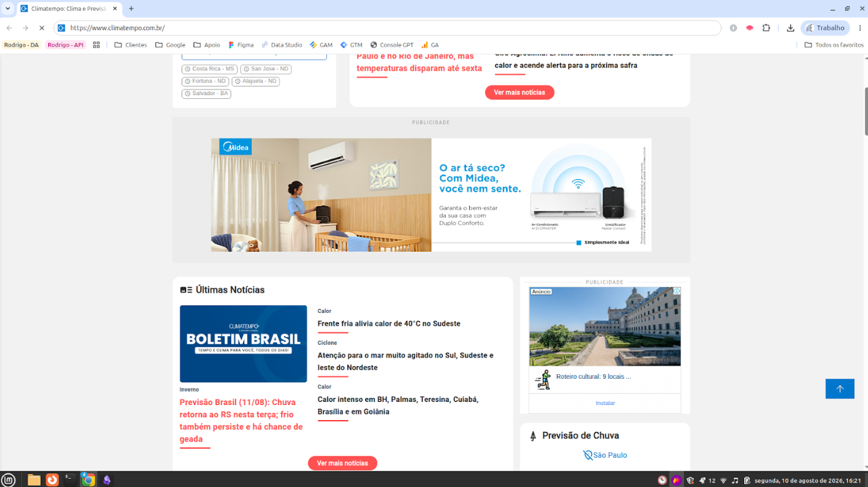
Task: Click the page vertical scrollbar
Action: click(x=865, y=113)
